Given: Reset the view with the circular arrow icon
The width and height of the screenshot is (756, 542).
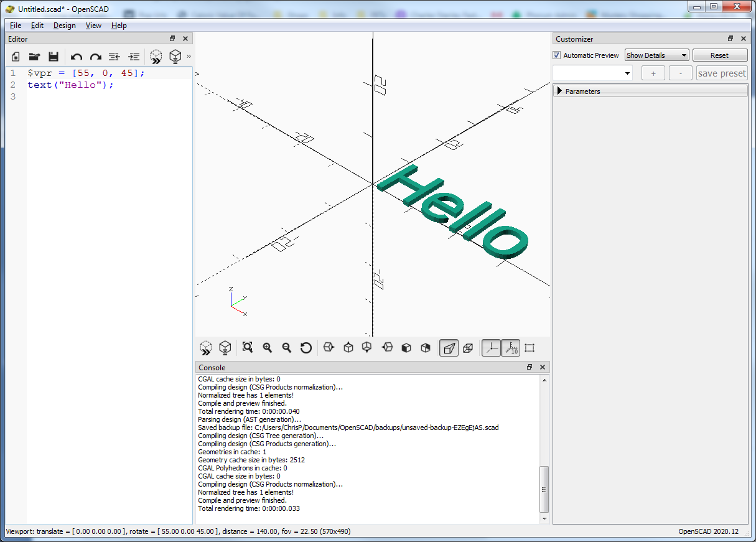Looking at the screenshot, I should click(306, 348).
